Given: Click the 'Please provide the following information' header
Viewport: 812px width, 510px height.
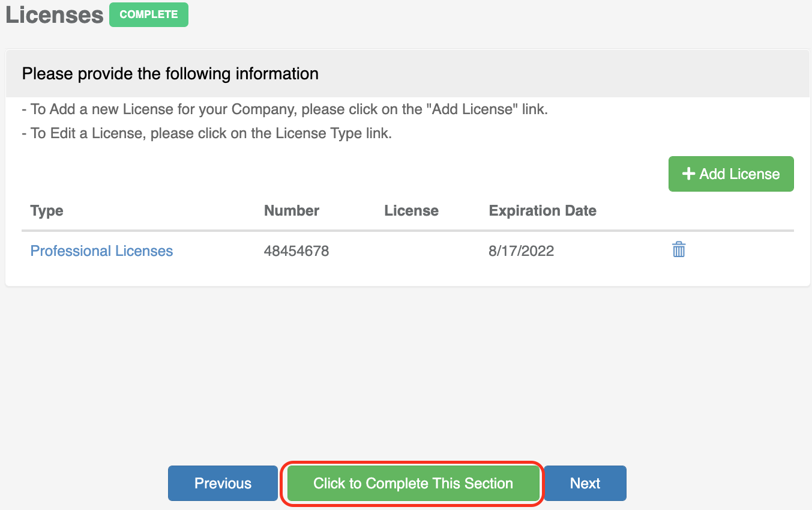Looking at the screenshot, I should tap(170, 74).
